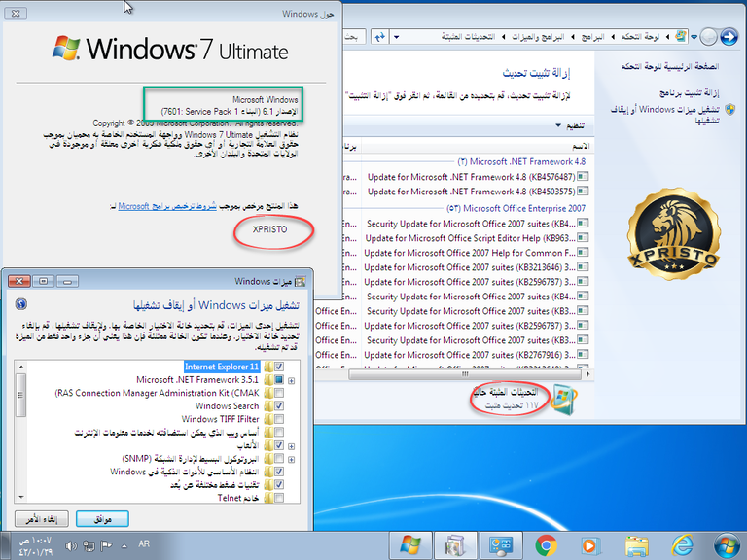Launch Windows Media Player from taskbar
The image size is (747, 560).
pos(590,546)
